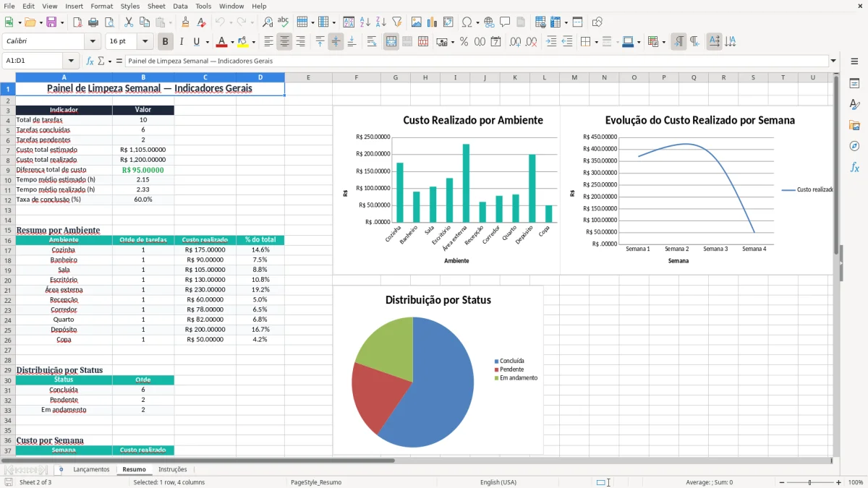Export directly as PDF
This screenshot has width=868, height=488.
point(77,22)
